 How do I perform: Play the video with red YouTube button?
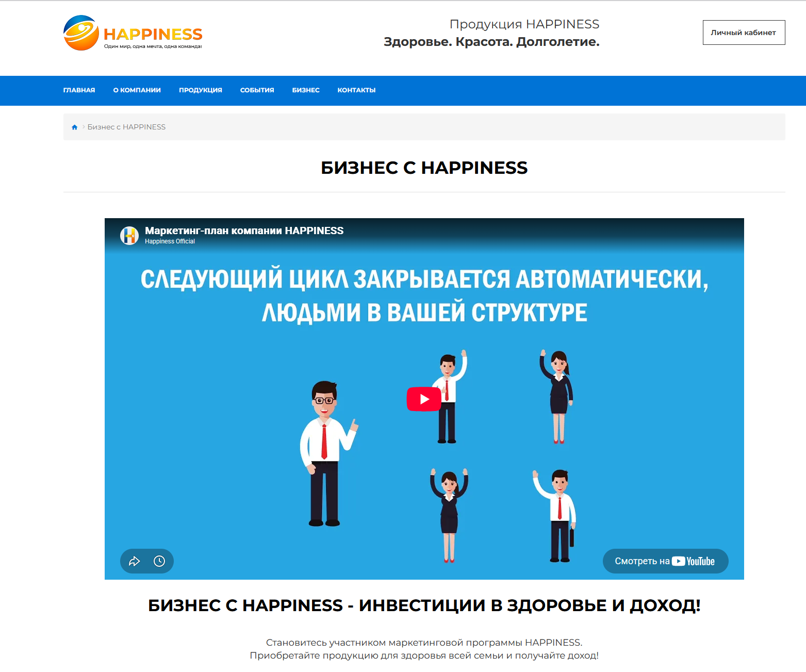pos(424,399)
